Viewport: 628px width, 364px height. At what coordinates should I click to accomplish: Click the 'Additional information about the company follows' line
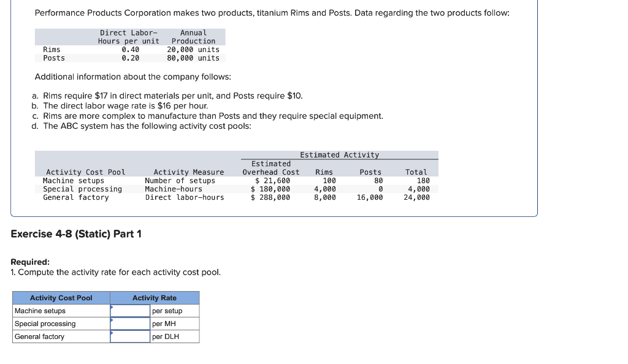[x=133, y=77]
